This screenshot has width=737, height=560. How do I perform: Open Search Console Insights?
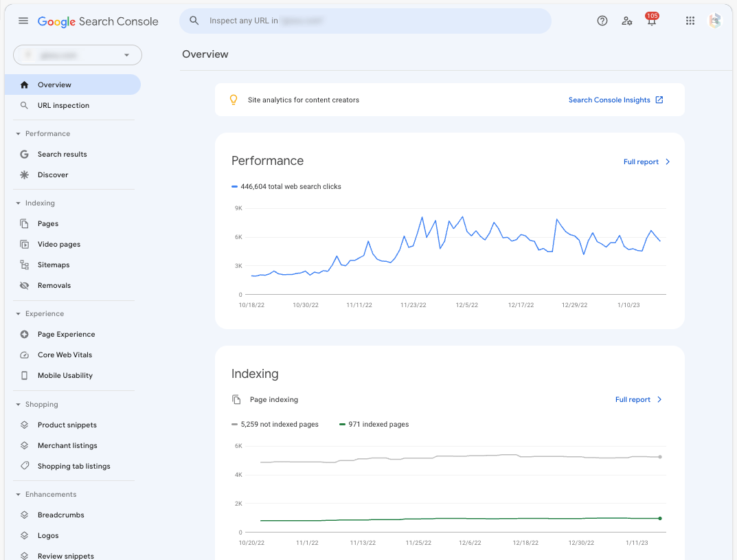click(610, 100)
